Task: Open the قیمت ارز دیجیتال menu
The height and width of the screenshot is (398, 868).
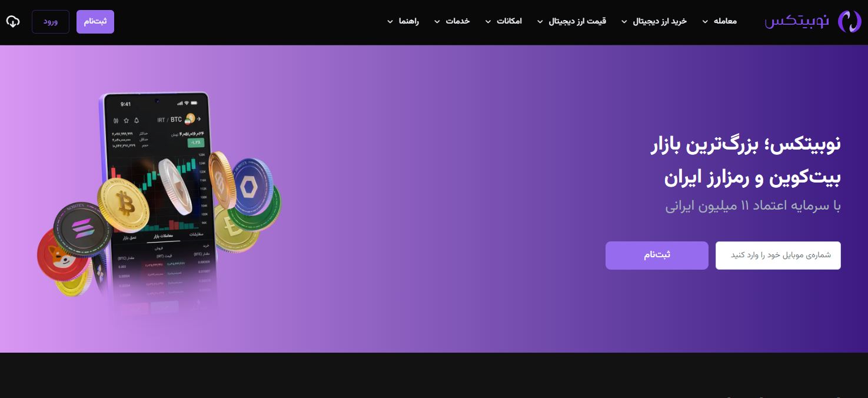Action: [x=577, y=21]
